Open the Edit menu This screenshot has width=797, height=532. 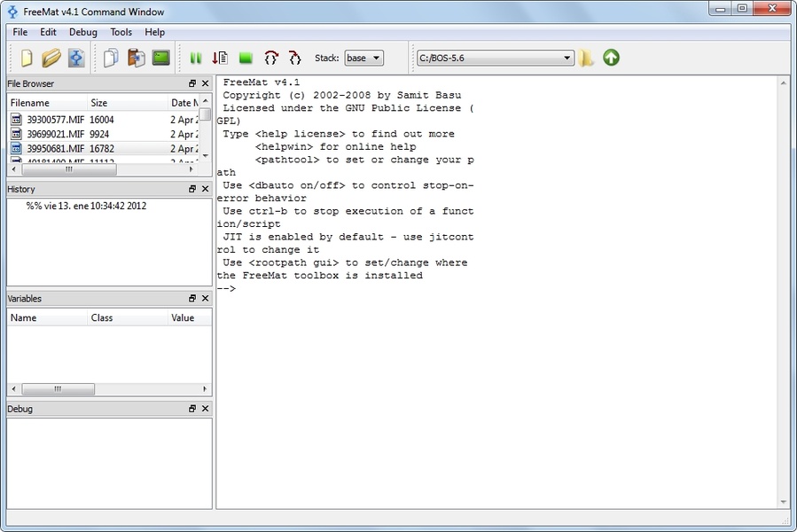48,32
